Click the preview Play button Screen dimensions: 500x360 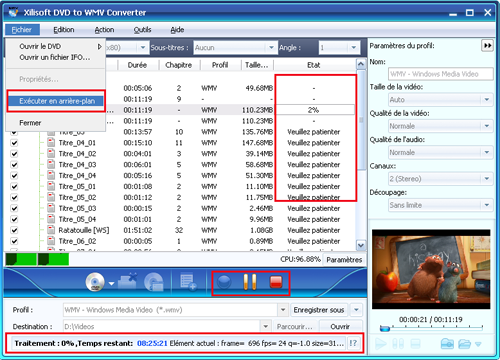(x=380, y=343)
